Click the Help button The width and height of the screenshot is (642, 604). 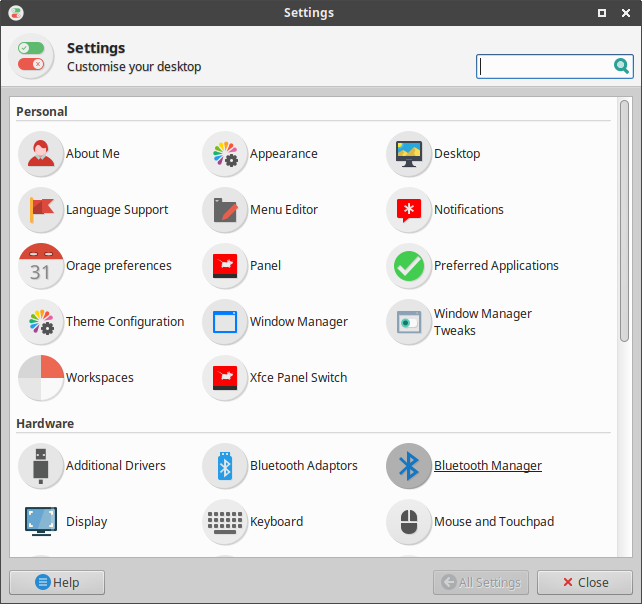[57, 582]
